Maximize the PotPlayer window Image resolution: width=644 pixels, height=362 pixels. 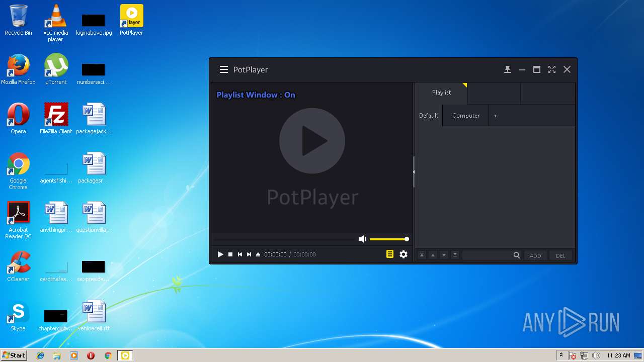(537, 70)
